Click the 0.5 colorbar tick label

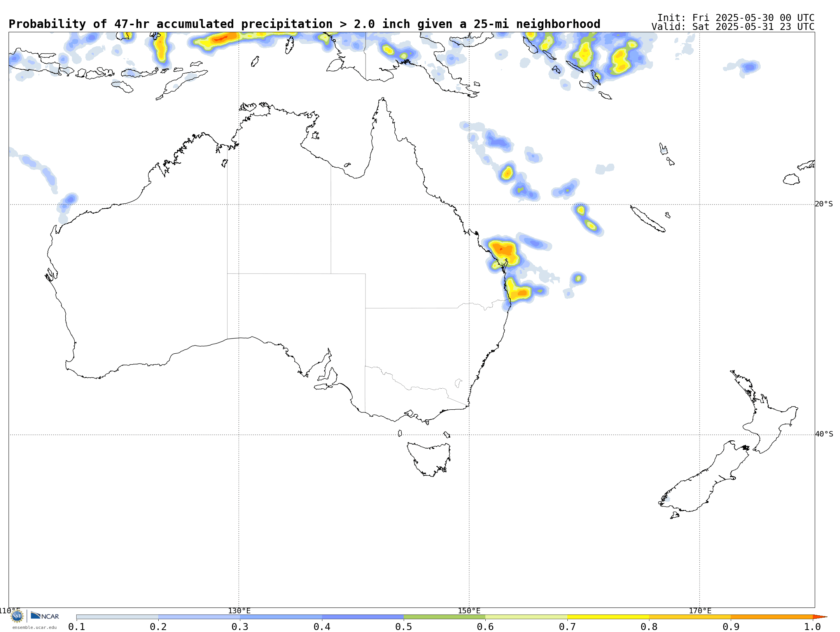coord(404,627)
